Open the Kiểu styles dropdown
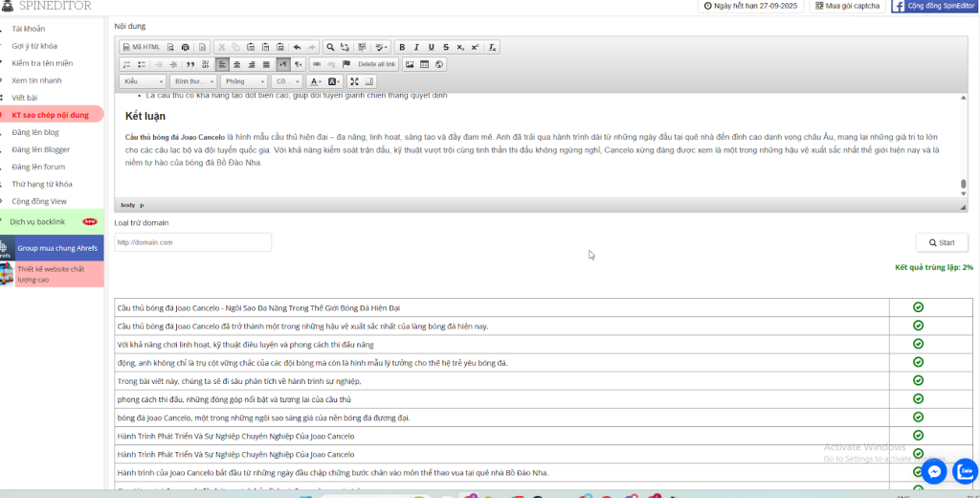Screen dimensions: 980x498 143,81
